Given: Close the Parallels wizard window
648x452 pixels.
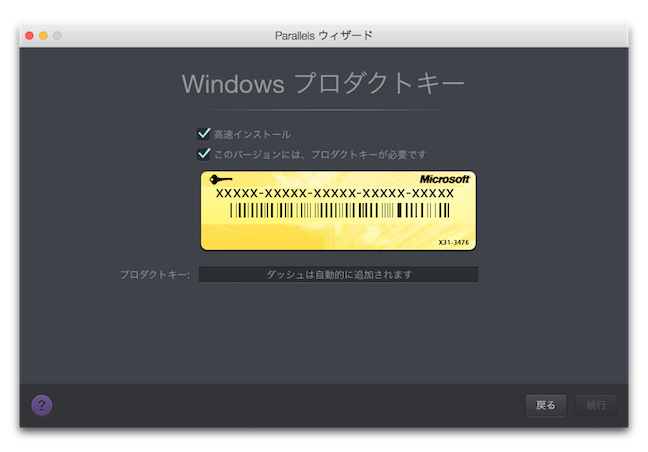Looking at the screenshot, I should click(30, 35).
